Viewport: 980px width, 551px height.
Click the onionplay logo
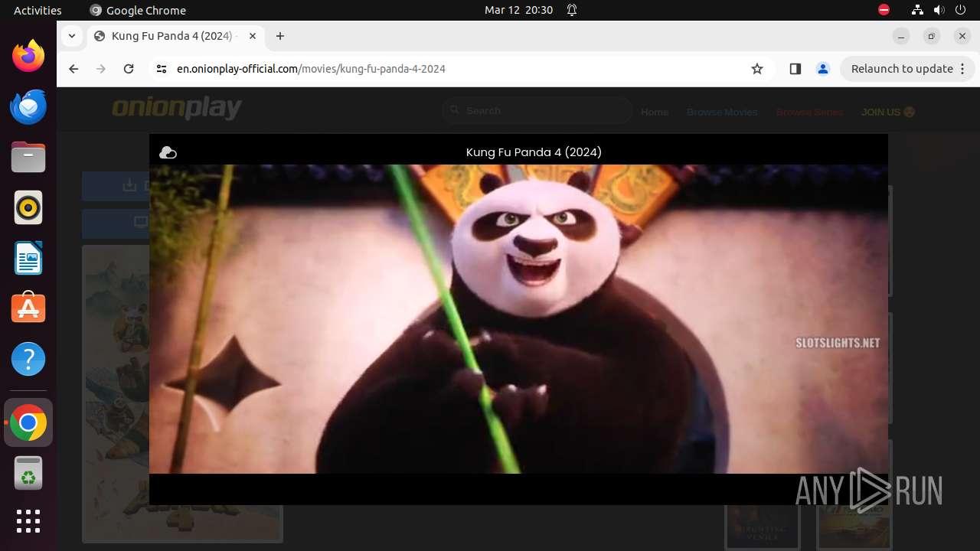pos(177,109)
